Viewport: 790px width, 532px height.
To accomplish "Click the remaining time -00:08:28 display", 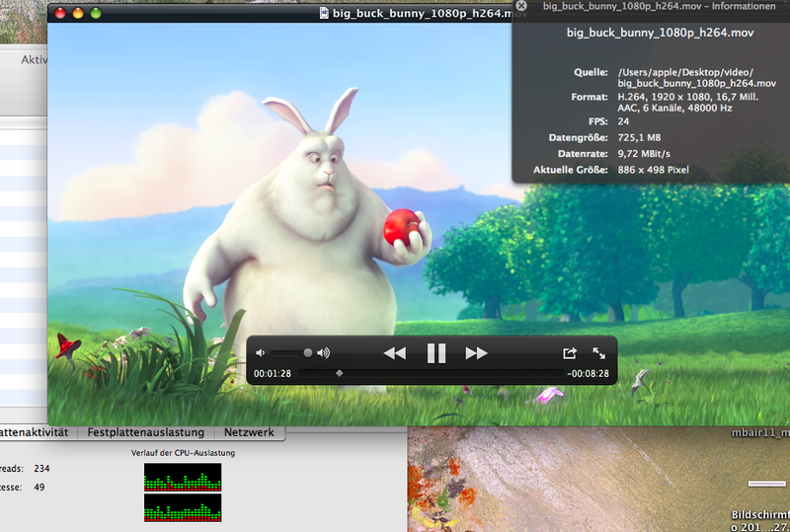I will click(588, 374).
